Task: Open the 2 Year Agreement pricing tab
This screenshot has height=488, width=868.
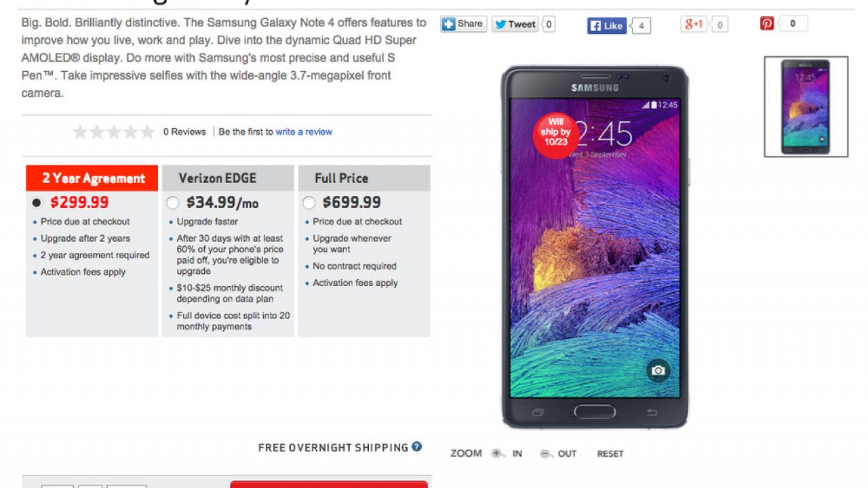Action: pyautogui.click(x=92, y=178)
